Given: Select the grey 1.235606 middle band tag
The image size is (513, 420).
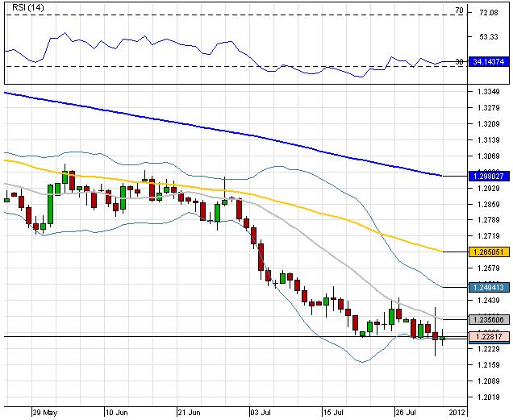Looking at the screenshot, I should coord(489,319).
